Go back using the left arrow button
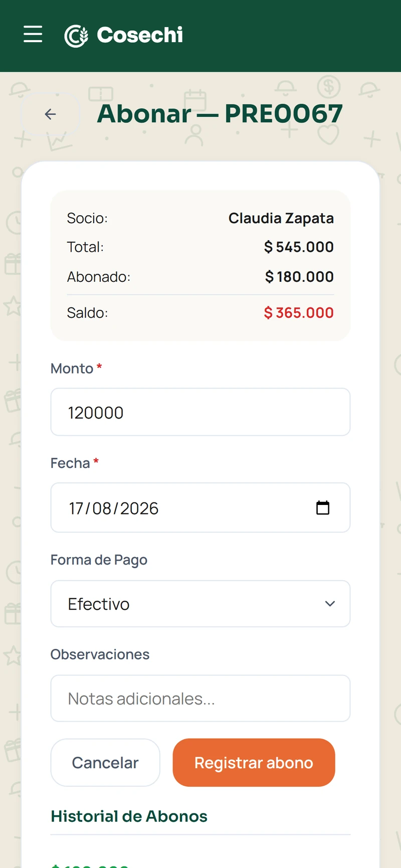This screenshot has height=868, width=401. (x=50, y=114)
